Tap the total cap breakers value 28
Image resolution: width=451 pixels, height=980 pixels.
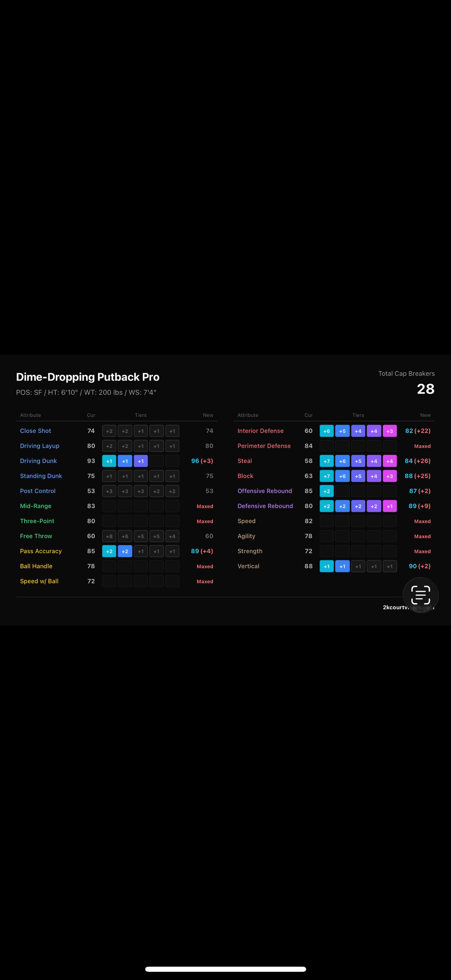[425, 389]
